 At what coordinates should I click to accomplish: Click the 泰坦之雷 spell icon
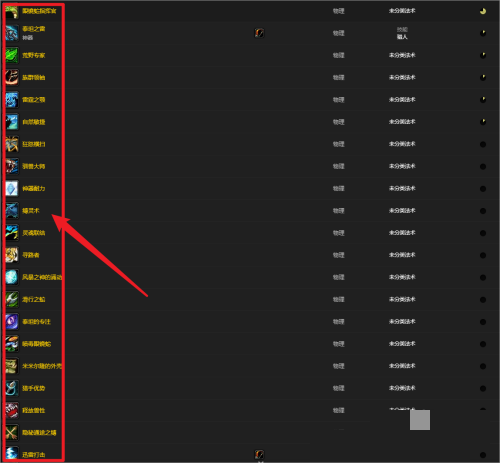coord(12,33)
